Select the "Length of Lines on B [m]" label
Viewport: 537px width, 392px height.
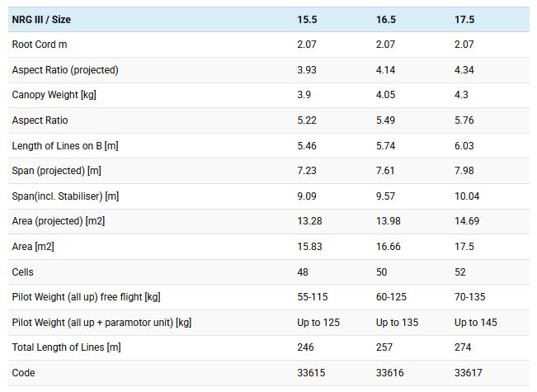[65, 146]
